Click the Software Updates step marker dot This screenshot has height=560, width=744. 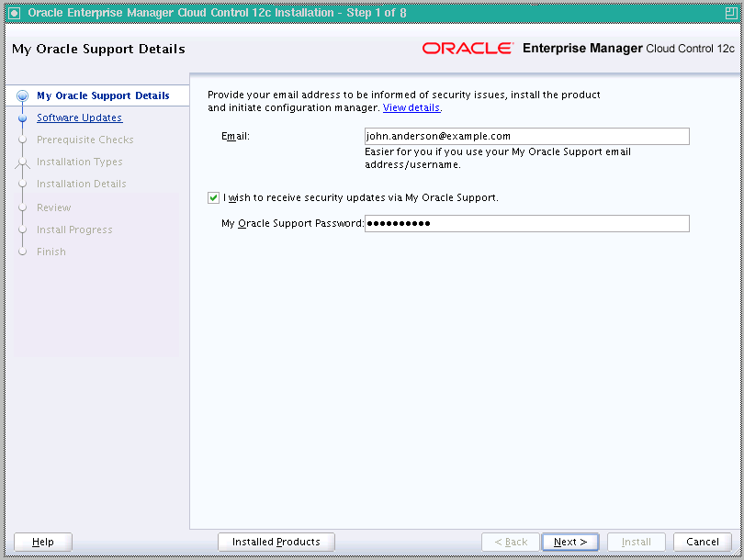[x=22, y=118]
